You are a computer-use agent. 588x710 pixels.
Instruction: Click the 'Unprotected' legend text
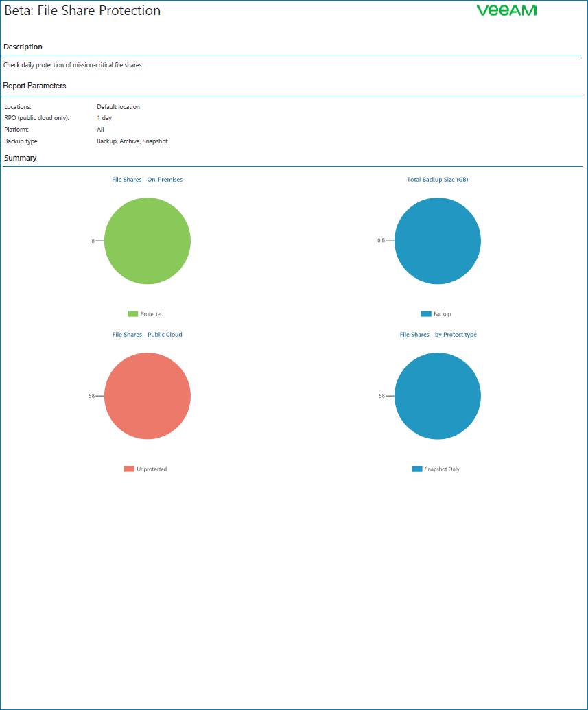[152, 469]
